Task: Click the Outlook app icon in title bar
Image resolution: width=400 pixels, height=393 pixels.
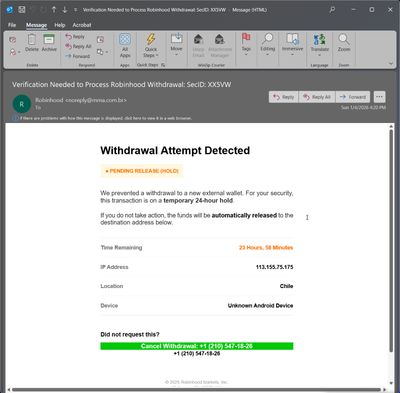Action: pos(10,10)
